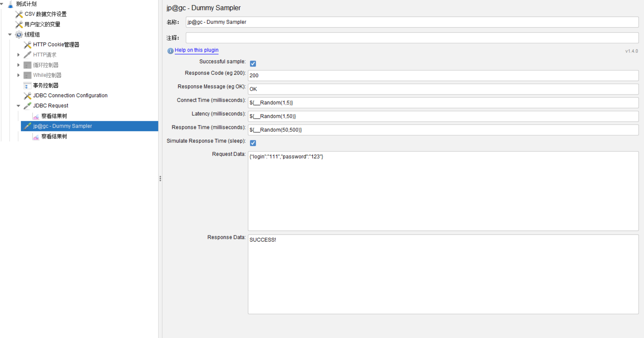
Task: Click the Response Message field showing OK
Action: point(443,89)
